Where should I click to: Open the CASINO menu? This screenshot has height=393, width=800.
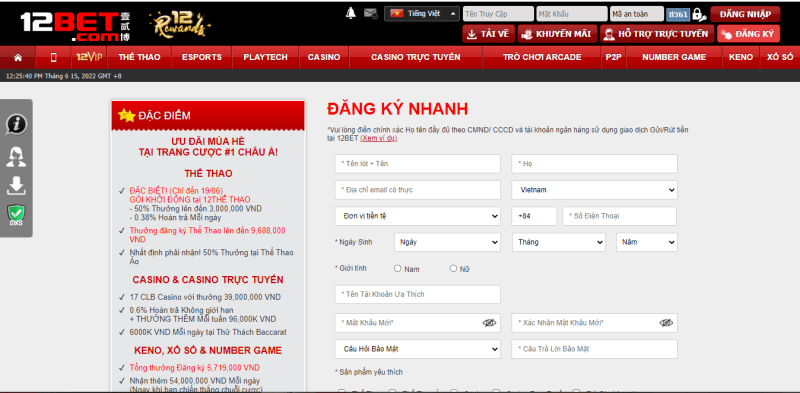(x=323, y=57)
